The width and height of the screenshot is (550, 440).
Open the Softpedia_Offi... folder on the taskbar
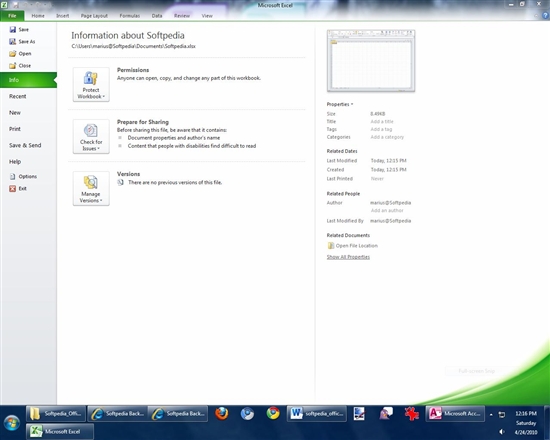(x=56, y=414)
